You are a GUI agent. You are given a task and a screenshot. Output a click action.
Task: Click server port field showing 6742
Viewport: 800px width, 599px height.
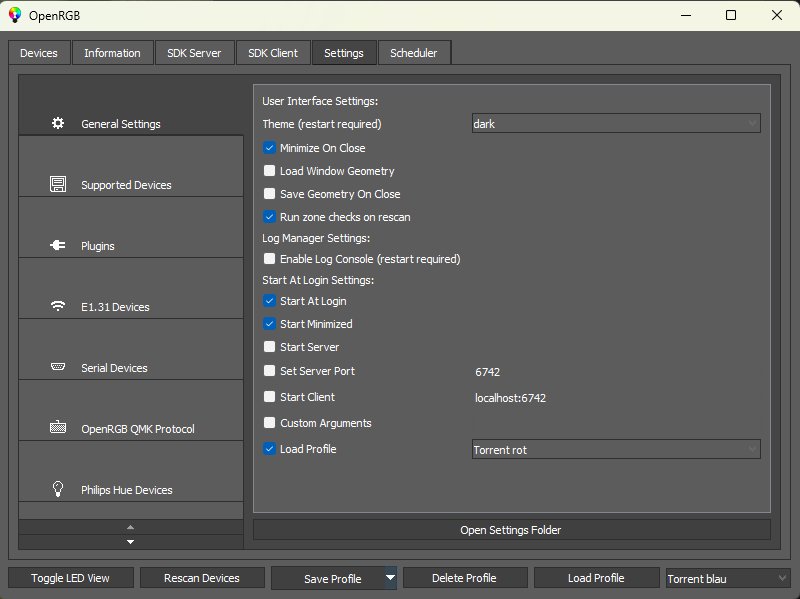[616, 372]
